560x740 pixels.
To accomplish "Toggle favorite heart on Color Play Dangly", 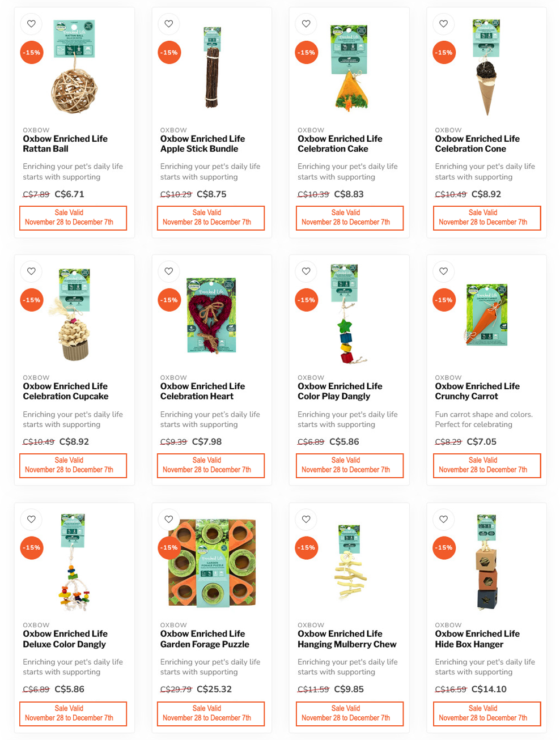I will 306,271.
